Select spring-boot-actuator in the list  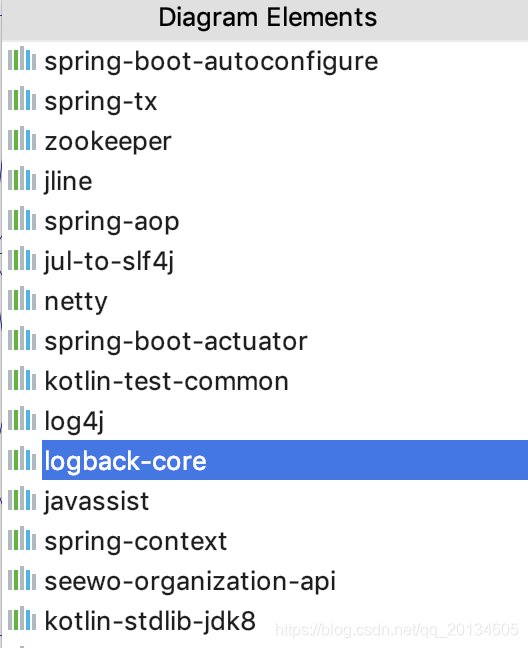[x=265, y=341]
